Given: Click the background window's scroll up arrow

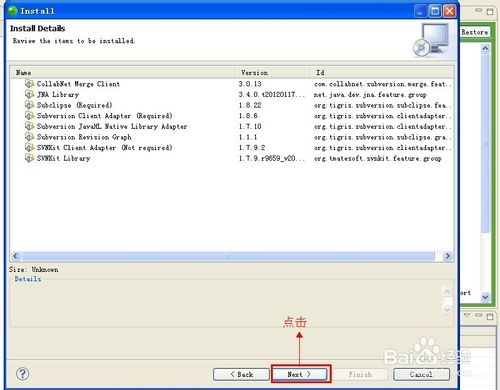Looking at the screenshot, I should pyautogui.click(x=485, y=49).
